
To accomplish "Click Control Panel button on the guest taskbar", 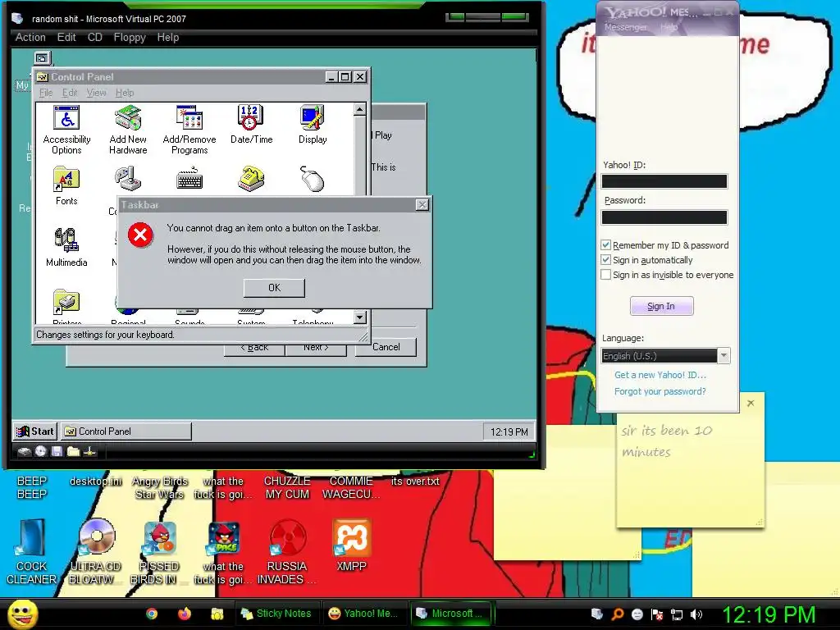I will pyautogui.click(x=126, y=431).
